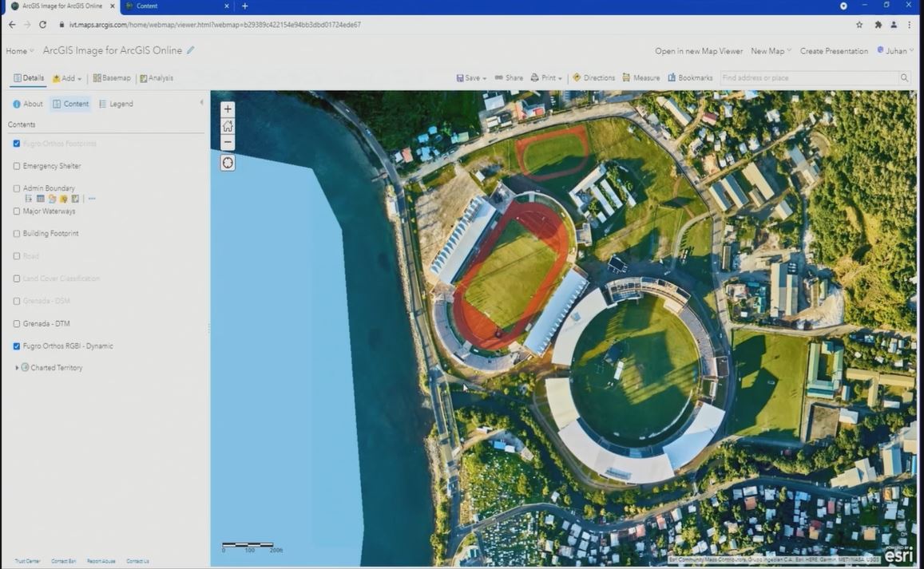Open the Save dropdown
This screenshot has height=569, width=924.
pyautogui.click(x=471, y=77)
